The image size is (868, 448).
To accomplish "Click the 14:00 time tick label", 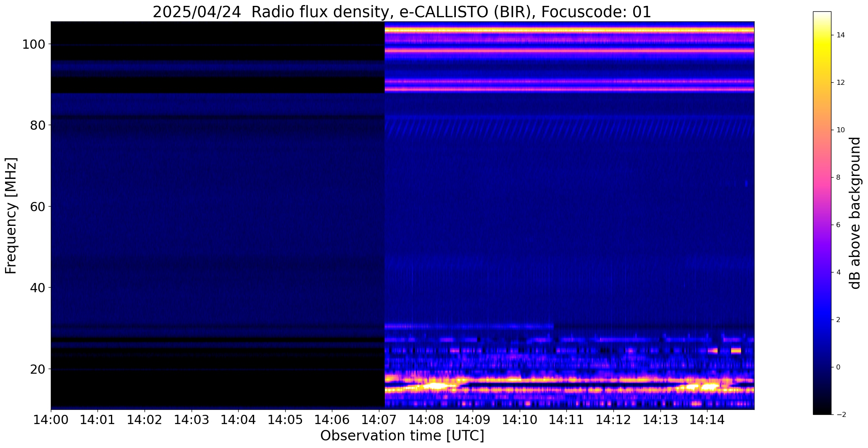I will coord(51,419).
